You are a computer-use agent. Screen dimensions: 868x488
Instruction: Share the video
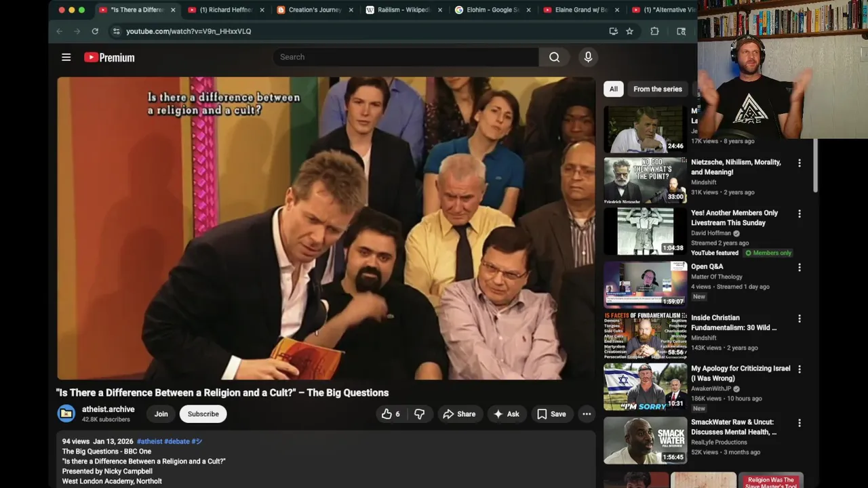[x=459, y=414]
